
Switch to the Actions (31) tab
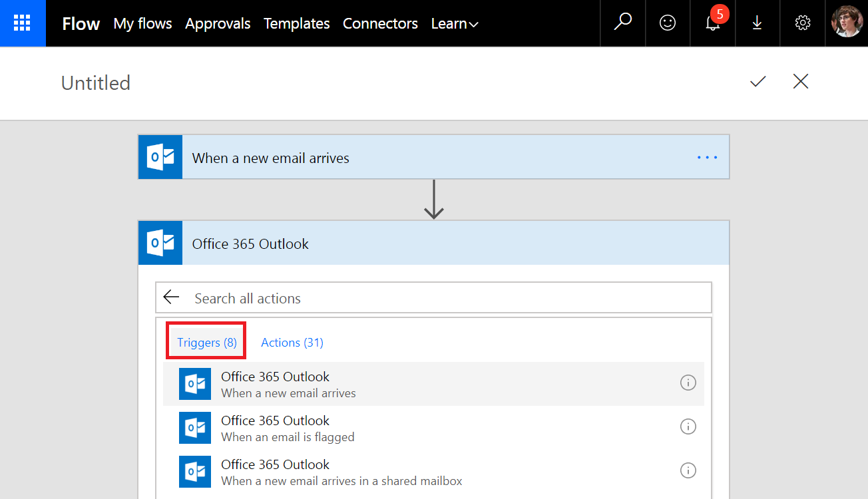292,343
